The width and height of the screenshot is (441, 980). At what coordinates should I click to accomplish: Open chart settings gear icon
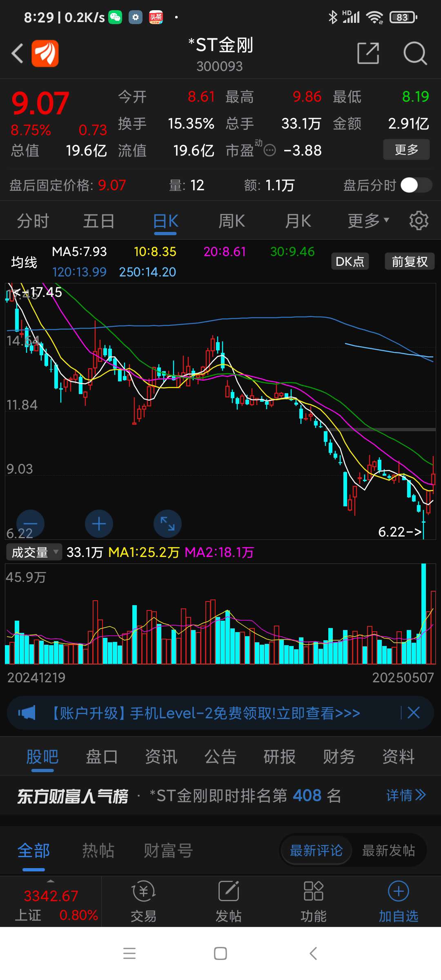click(x=419, y=221)
